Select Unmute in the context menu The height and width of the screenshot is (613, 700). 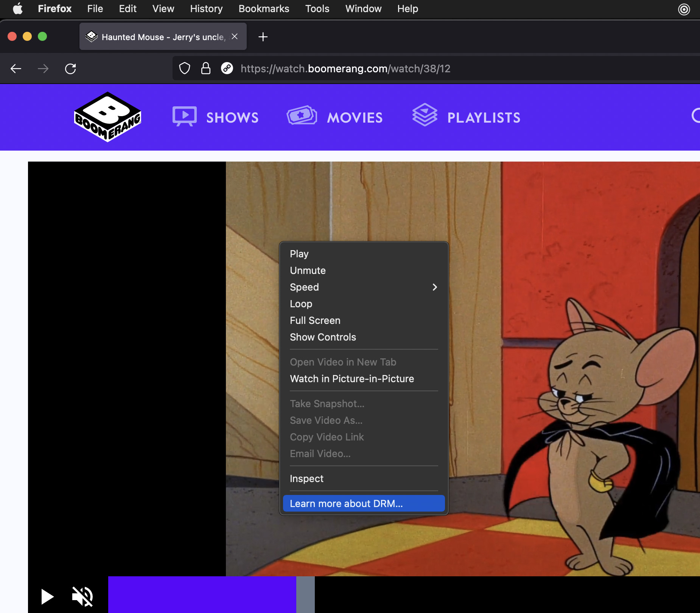click(x=308, y=271)
